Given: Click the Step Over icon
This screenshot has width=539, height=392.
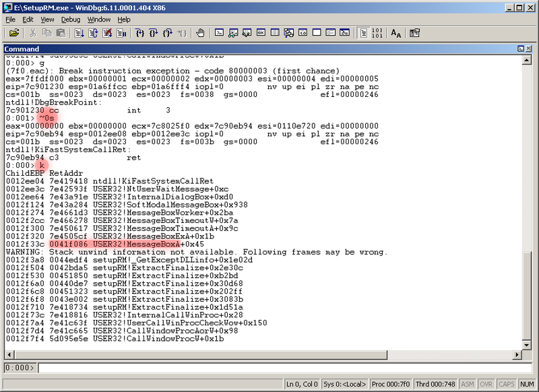Looking at the screenshot, I should point(154,33).
